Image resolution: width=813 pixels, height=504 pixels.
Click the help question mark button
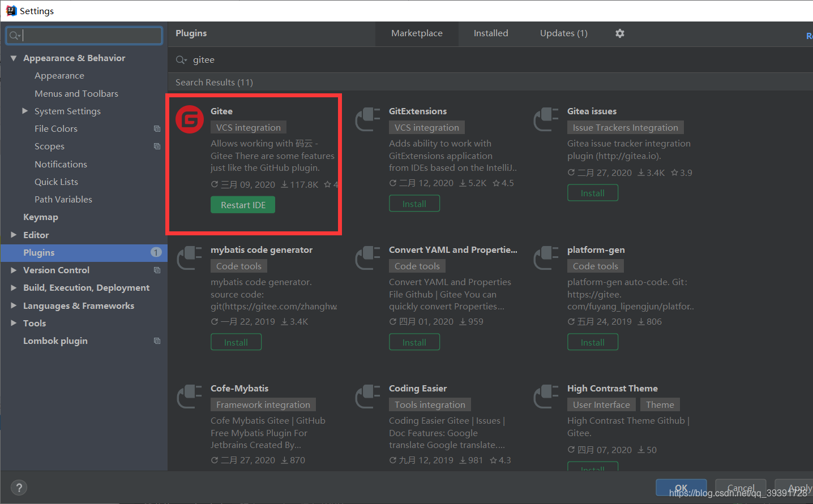point(19,488)
